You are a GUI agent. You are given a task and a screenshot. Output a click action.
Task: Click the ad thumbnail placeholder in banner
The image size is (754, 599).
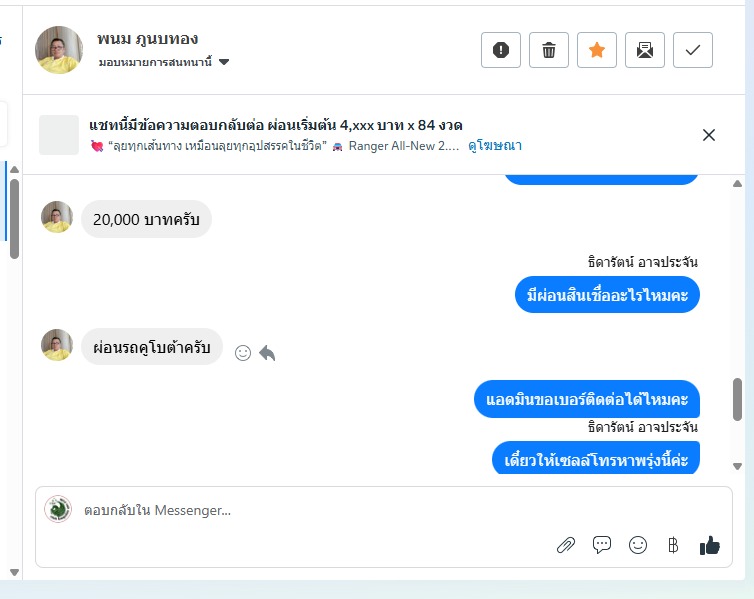pyautogui.click(x=59, y=135)
